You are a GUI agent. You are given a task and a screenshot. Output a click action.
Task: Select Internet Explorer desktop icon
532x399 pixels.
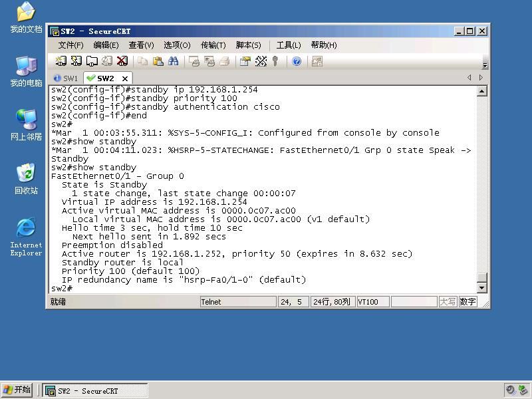pos(26,237)
